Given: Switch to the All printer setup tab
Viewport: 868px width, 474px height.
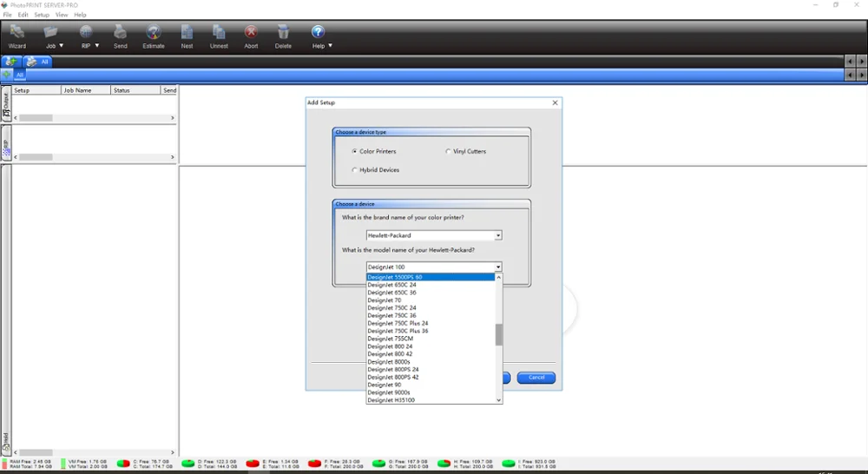Looking at the screenshot, I should tap(37, 62).
